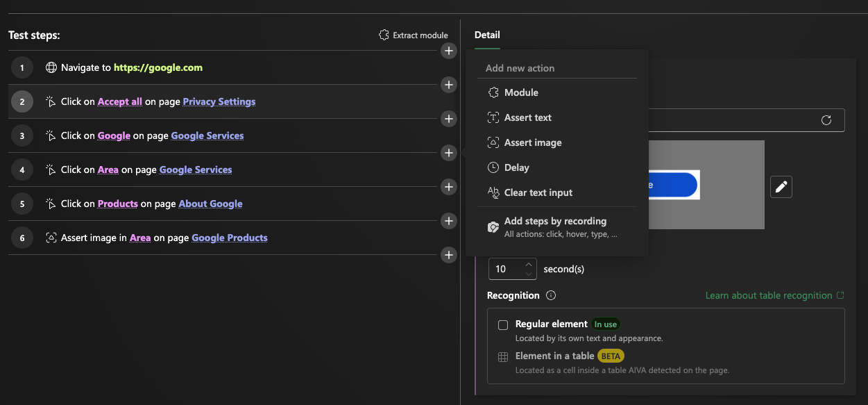Decrease seconds with the down stepper arrow
The width and height of the screenshot is (868, 405).
click(529, 274)
